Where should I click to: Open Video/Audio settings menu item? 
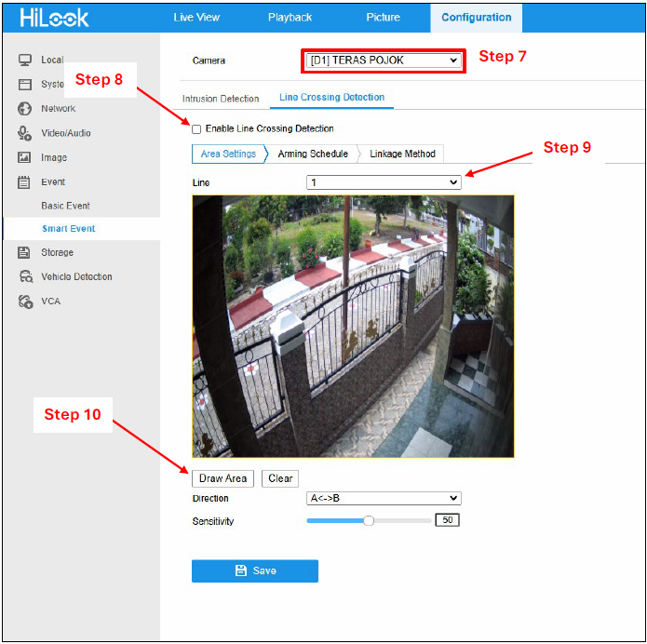[65, 133]
